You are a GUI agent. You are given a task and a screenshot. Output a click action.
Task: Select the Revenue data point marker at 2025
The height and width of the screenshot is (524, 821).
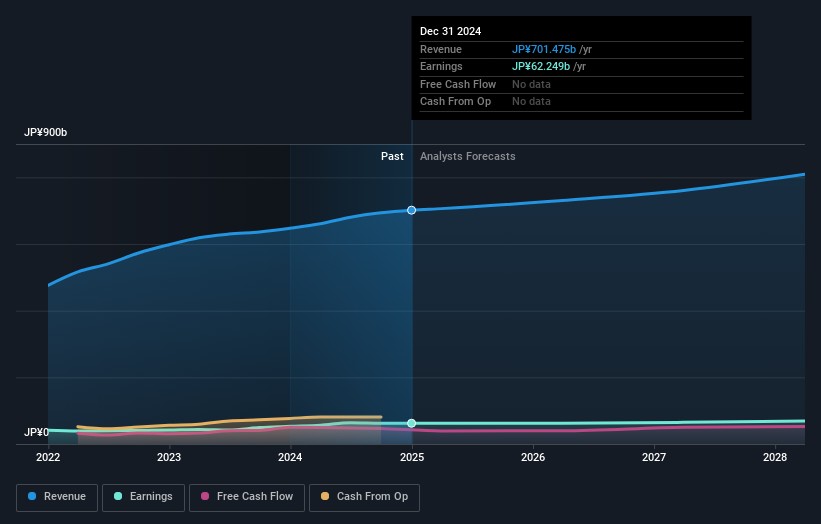coord(412,210)
